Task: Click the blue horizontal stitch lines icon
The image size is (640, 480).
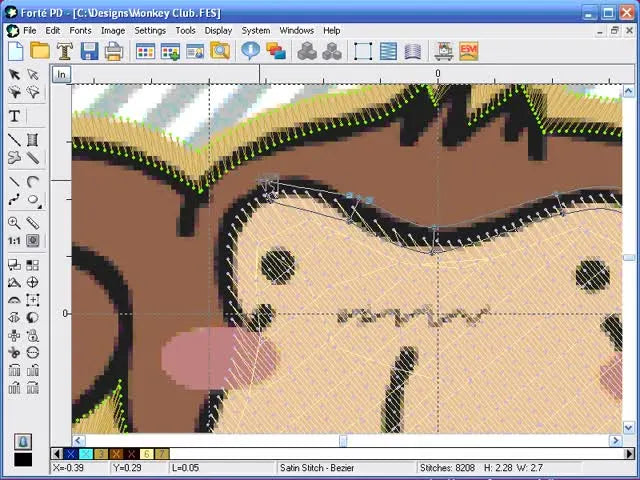Action: [388, 51]
